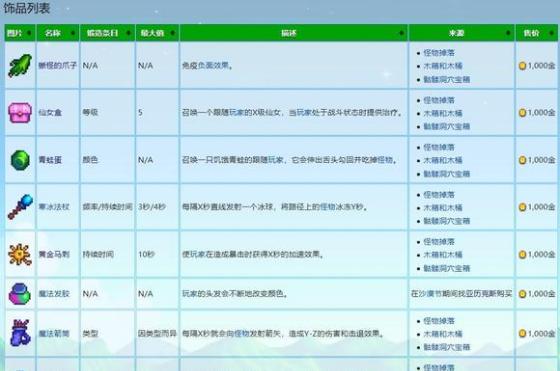Click 怪物 link in 寒冰法杖 description
This screenshot has width=560, height=371.
coord(328,207)
